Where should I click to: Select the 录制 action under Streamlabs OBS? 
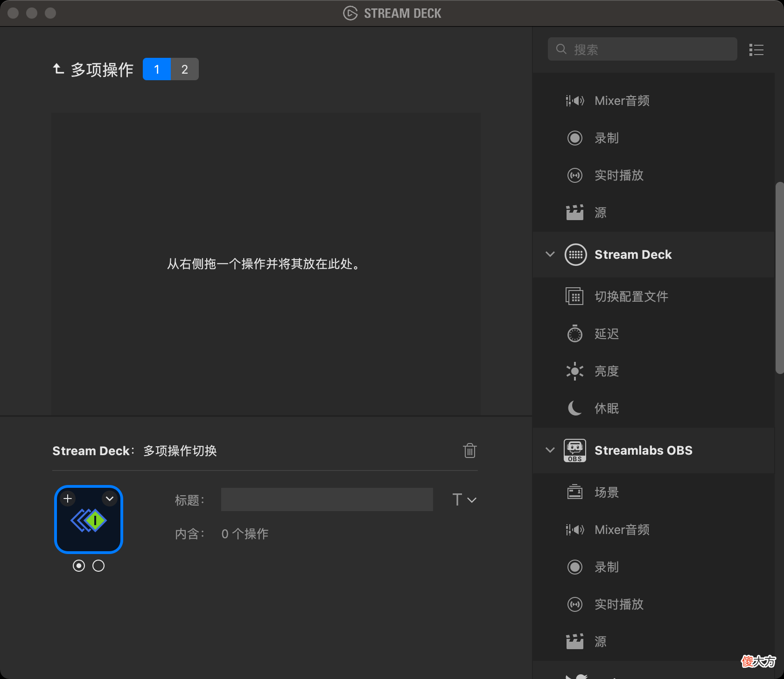[653, 567]
